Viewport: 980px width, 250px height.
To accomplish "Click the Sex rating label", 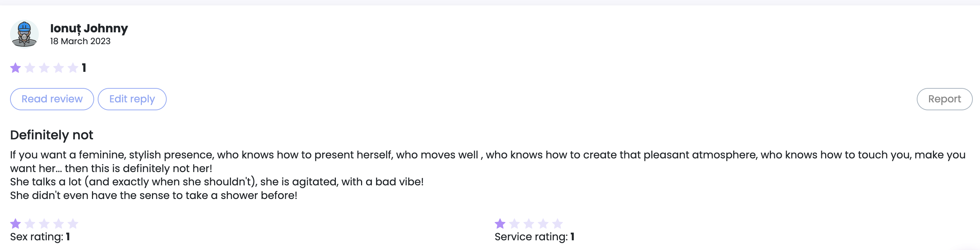I will pyautogui.click(x=40, y=237).
